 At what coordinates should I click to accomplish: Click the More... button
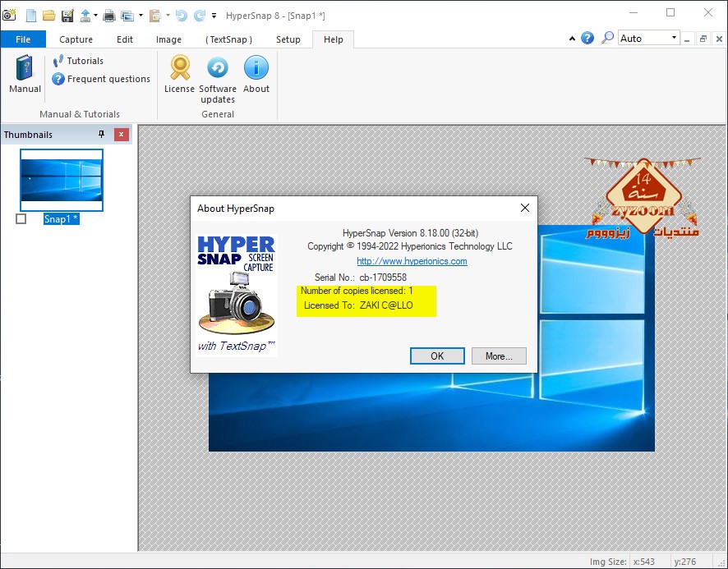point(499,356)
